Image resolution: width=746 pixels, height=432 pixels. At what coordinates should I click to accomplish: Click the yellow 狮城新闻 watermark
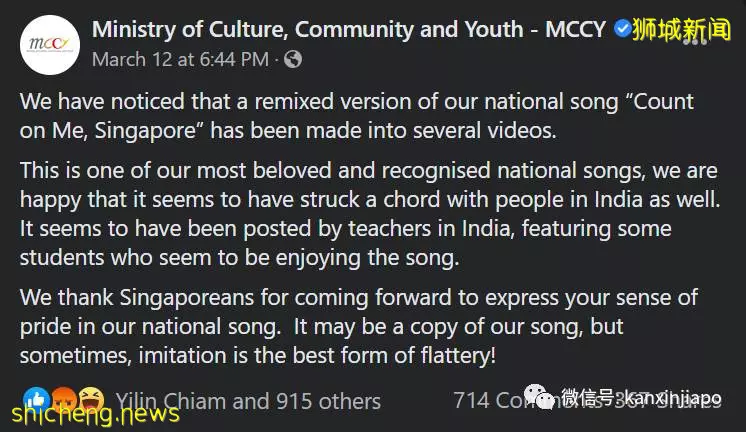681,29
